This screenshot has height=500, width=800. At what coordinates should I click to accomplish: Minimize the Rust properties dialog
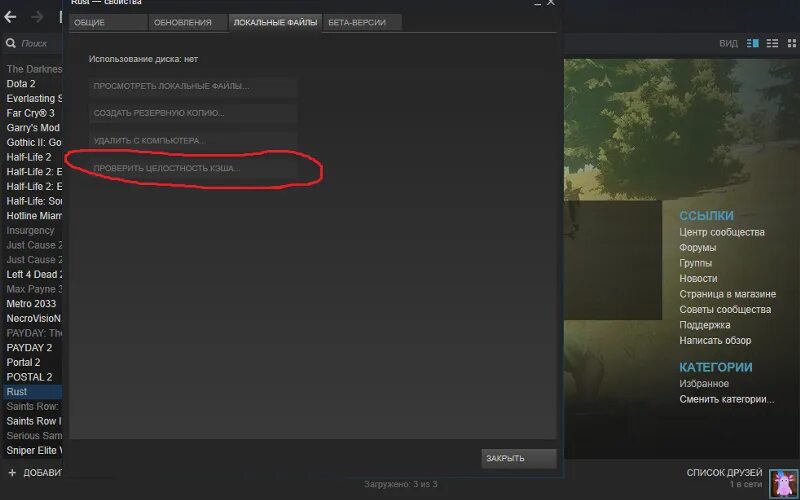coord(537,3)
